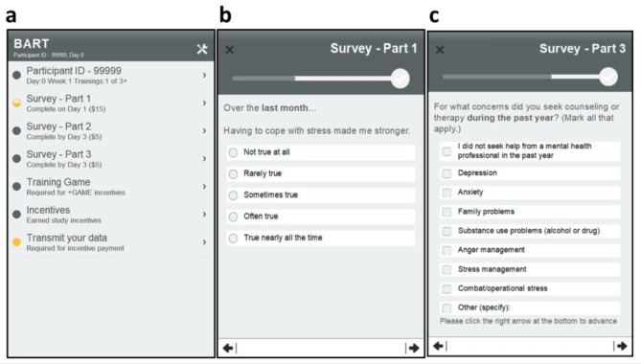
Task: Expand the Incentives row chevron
Action: 204,215
